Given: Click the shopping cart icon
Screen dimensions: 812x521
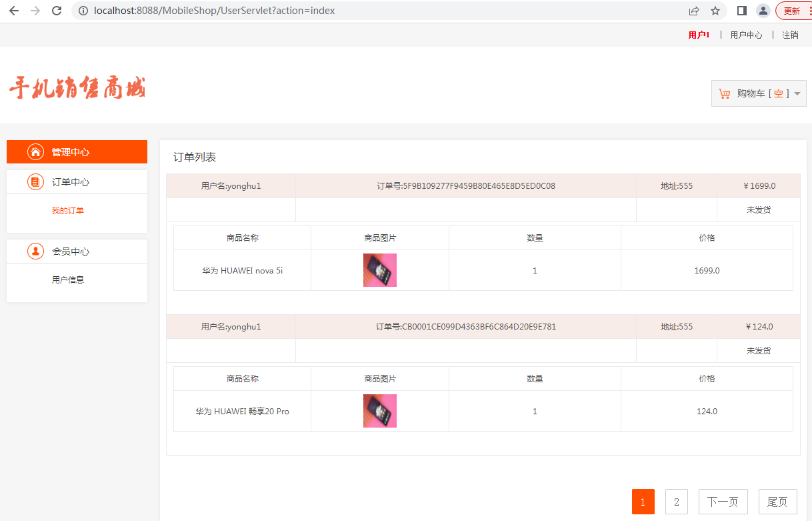Looking at the screenshot, I should tap(724, 94).
